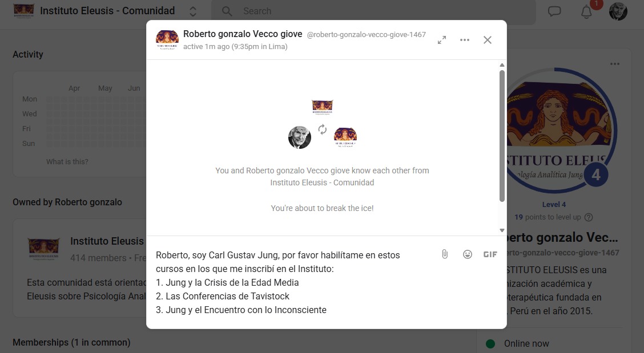Attach a file with the paperclip icon
This screenshot has width=644, height=353.
tap(445, 254)
